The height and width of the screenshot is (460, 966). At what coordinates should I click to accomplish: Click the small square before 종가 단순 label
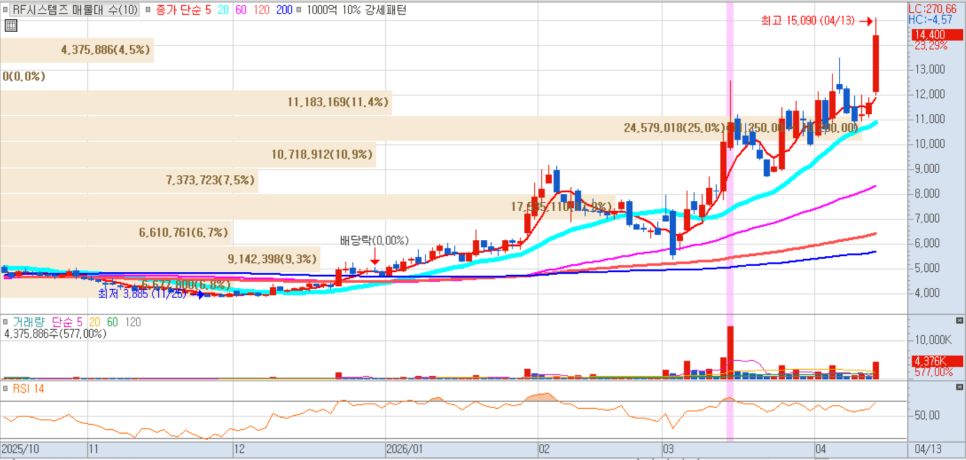point(148,10)
